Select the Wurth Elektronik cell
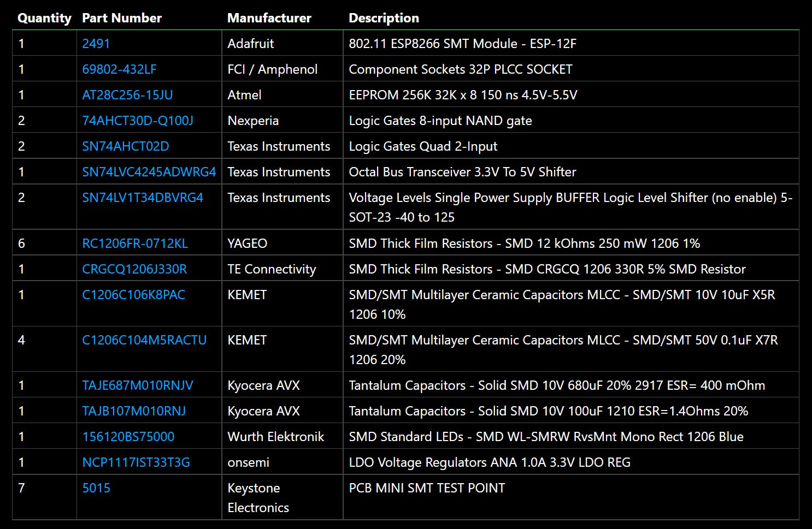Image resolution: width=812 pixels, height=529 pixels. coord(282,437)
